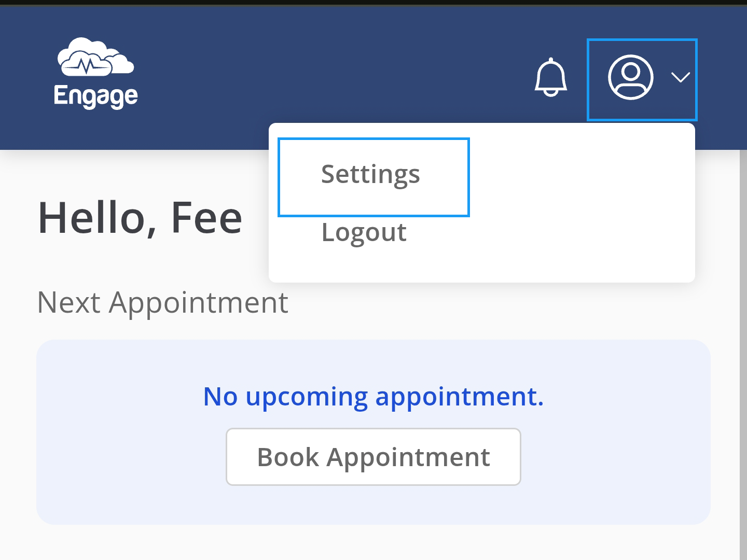Click the "No upcoming appointment." text
The image size is (747, 560).
click(373, 397)
